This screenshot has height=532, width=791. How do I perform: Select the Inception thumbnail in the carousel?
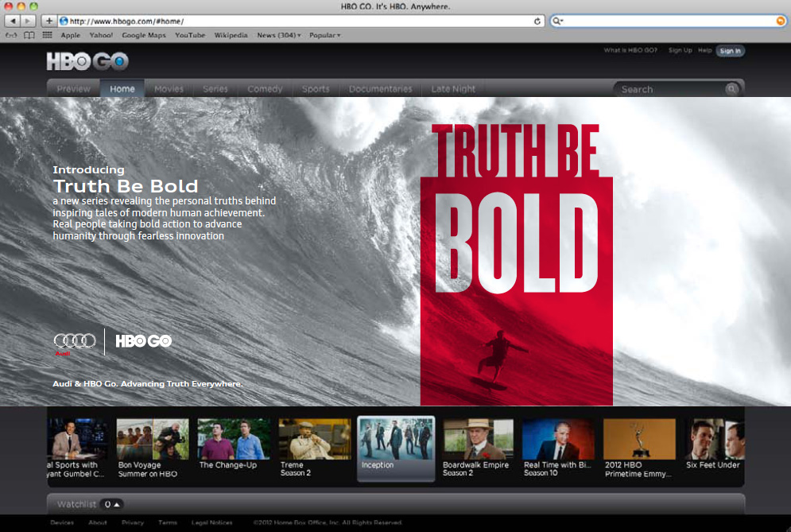(x=395, y=442)
